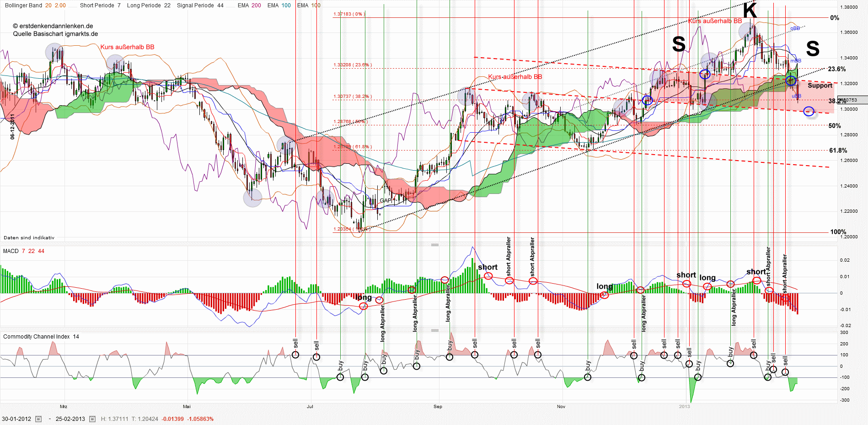
Task: Click the Mrz label on time axis
Action: click(x=64, y=406)
